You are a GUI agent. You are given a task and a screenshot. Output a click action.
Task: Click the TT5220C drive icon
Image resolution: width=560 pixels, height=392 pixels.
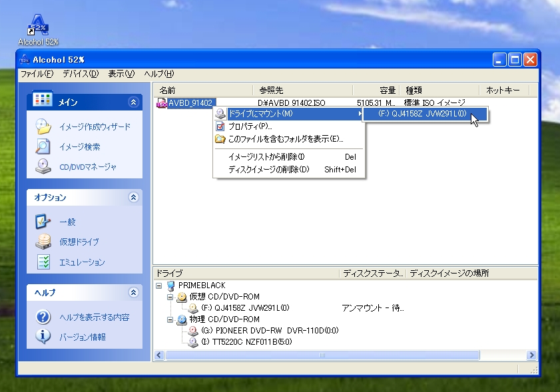point(193,342)
